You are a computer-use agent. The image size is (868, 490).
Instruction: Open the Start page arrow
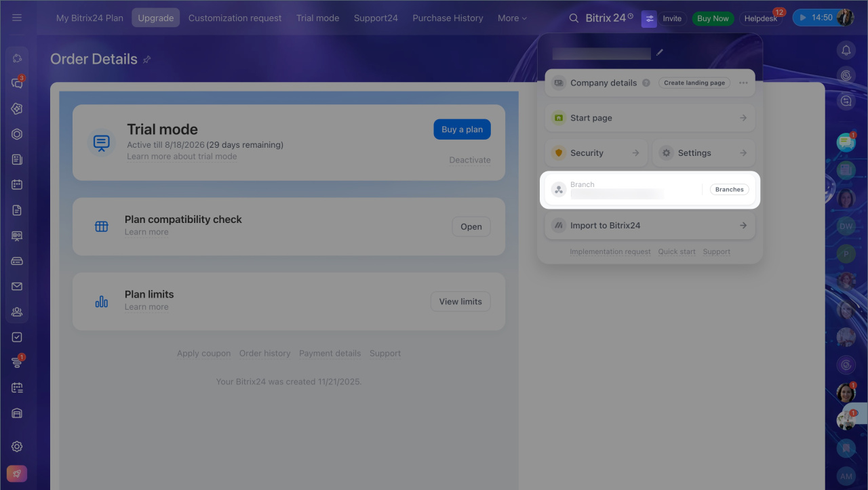coord(743,118)
